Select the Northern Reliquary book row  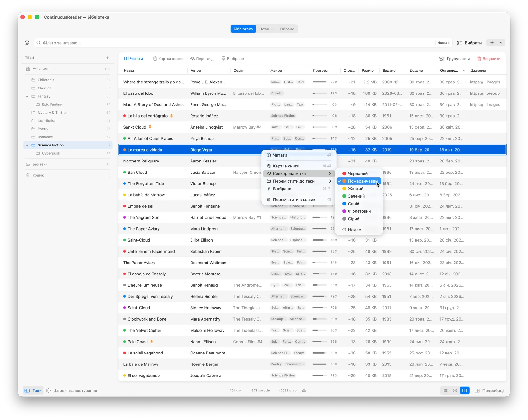[312, 161]
